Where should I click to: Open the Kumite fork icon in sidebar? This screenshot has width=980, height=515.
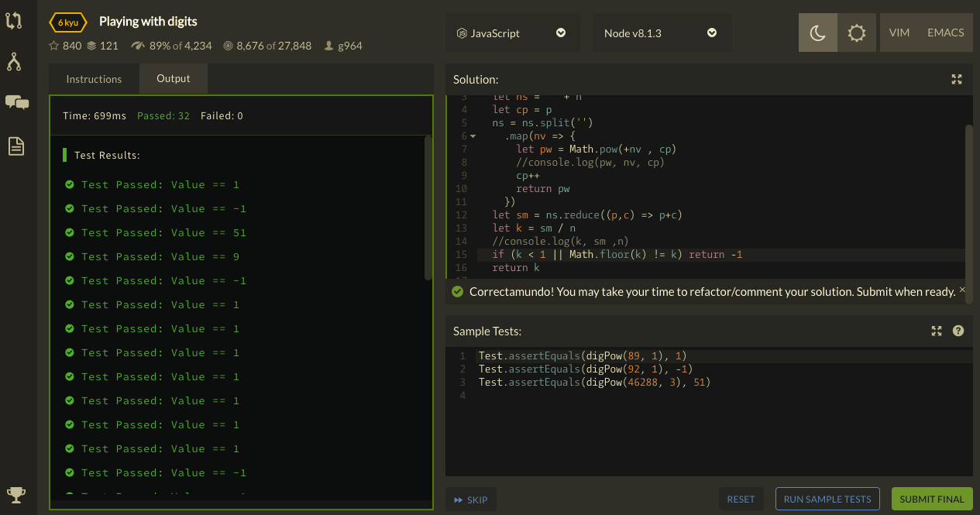tap(13, 62)
